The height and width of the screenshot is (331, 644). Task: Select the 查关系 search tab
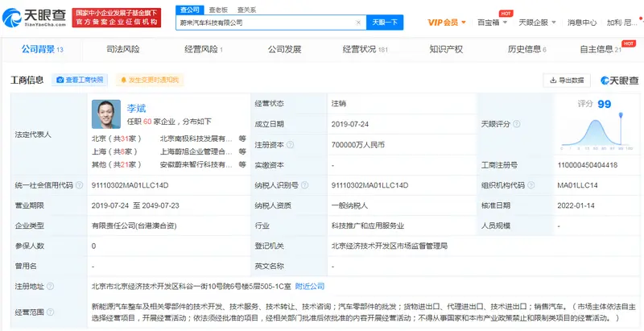tap(246, 10)
